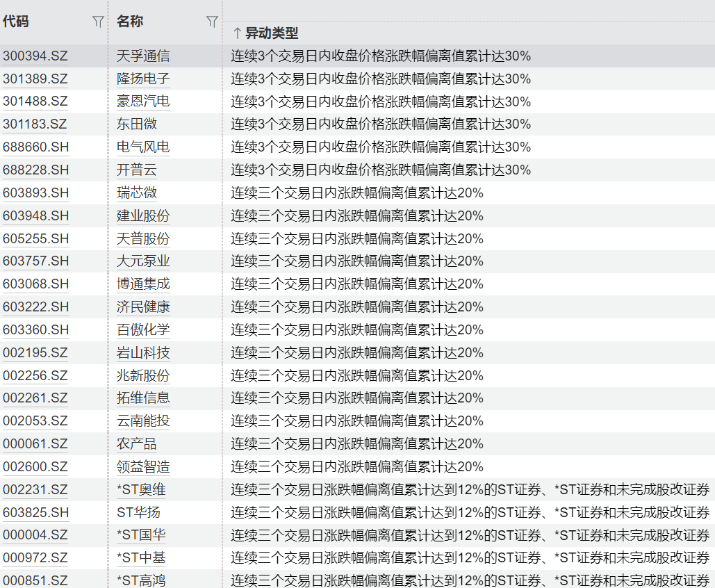715x588 pixels.
Task: Open stock code 603825.SH
Action: click(x=36, y=512)
